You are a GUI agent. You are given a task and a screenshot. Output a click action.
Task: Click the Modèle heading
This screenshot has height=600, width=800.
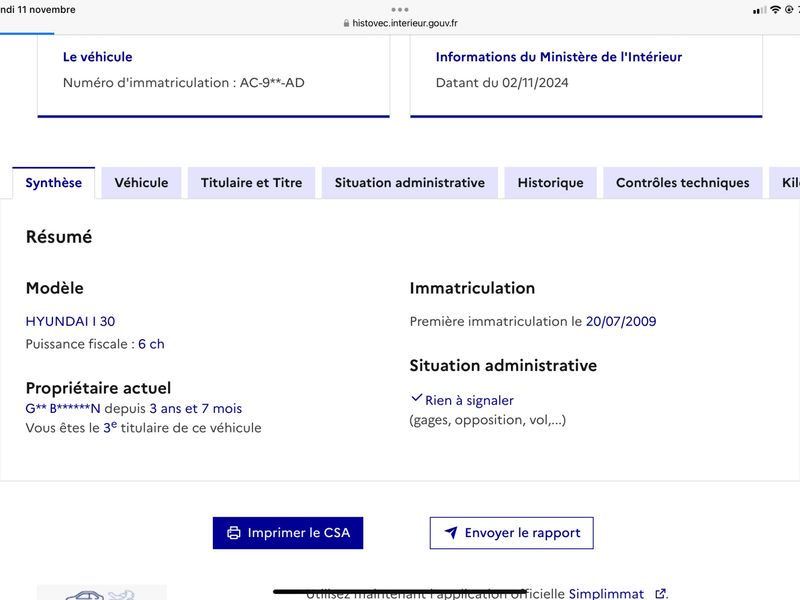55,288
